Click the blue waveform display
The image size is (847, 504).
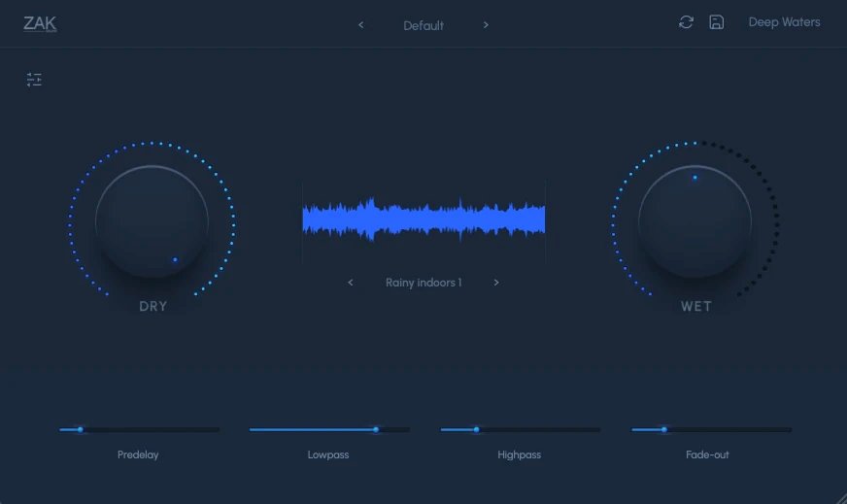tap(423, 219)
